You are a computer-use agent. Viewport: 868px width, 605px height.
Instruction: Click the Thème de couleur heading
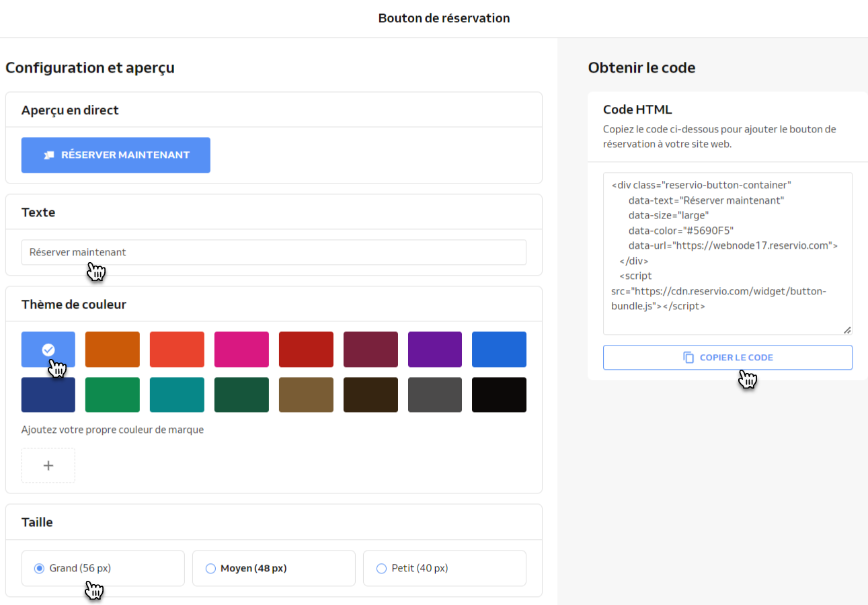pos(74,305)
